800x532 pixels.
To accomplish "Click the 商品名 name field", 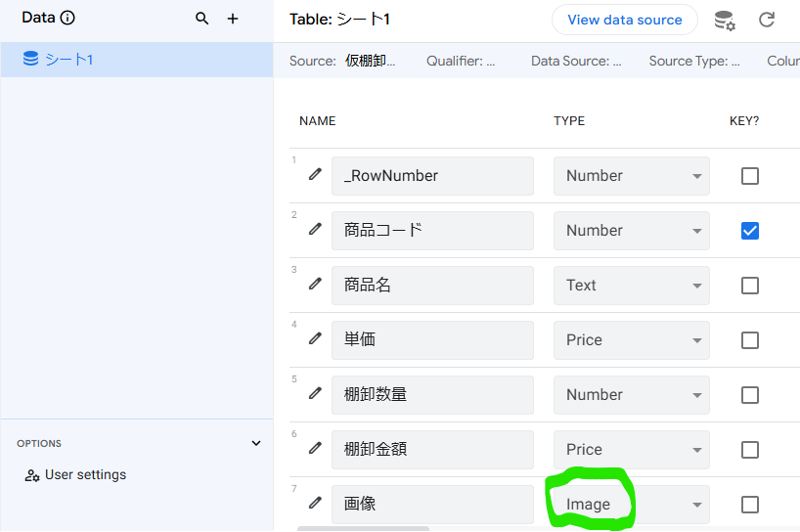I will coord(432,286).
